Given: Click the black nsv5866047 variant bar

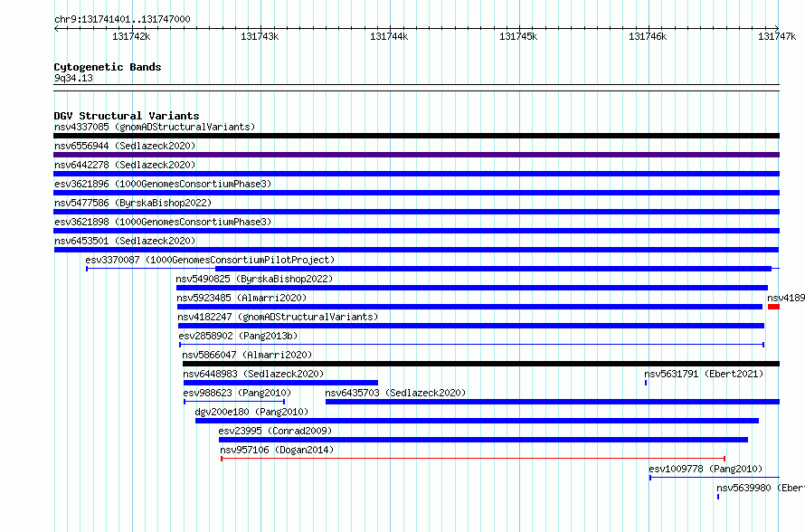Looking at the screenshot, I should [x=481, y=364].
